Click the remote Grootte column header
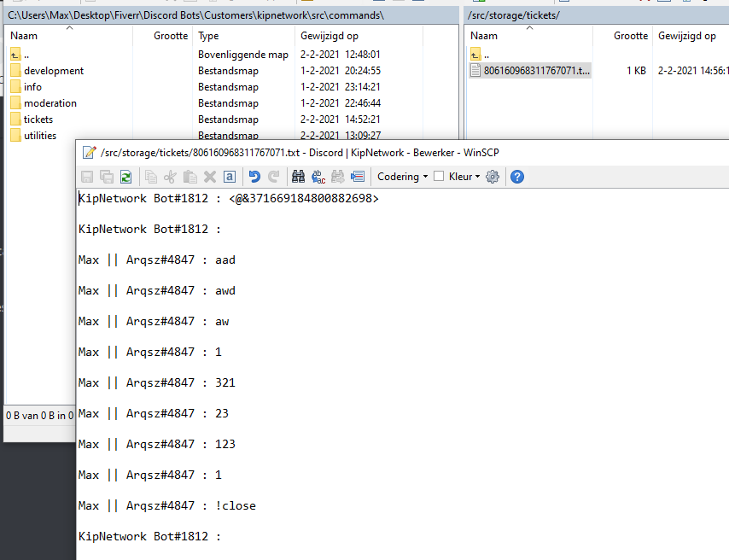 [x=630, y=36]
